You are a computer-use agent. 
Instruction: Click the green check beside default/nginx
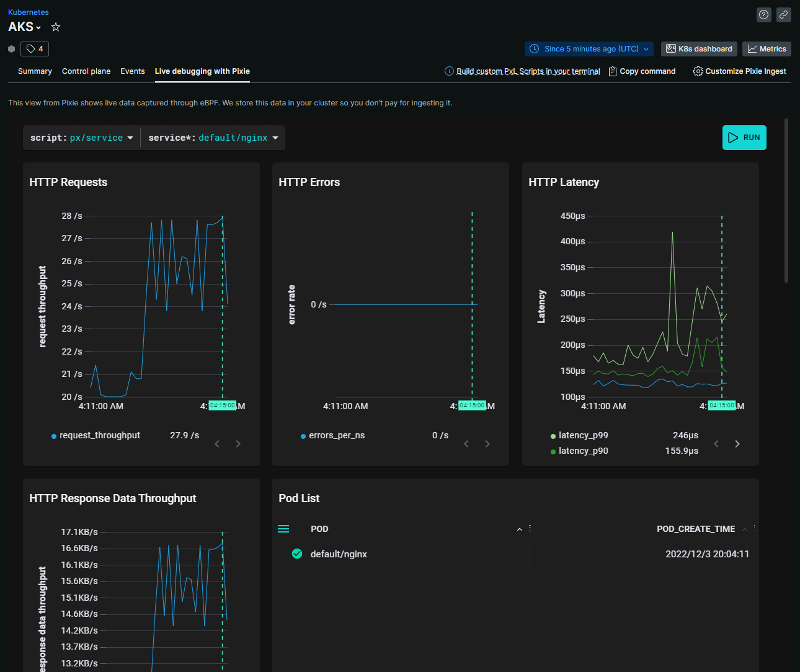coord(297,554)
